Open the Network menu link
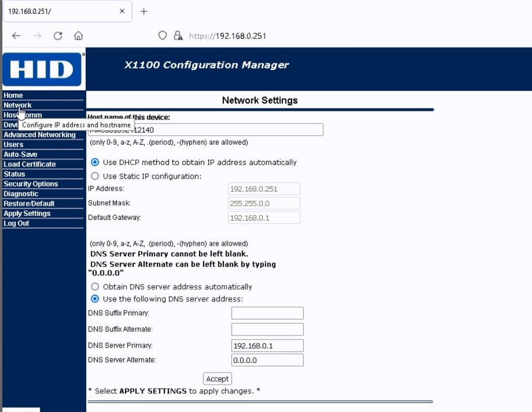The width and height of the screenshot is (532, 412). pyautogui.click(x=17, y=105)
